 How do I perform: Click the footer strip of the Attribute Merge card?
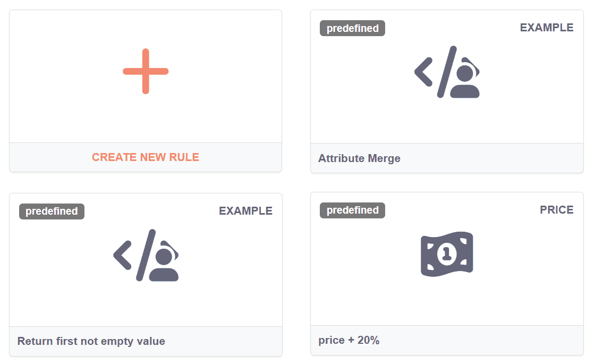[x=505, y=158]
